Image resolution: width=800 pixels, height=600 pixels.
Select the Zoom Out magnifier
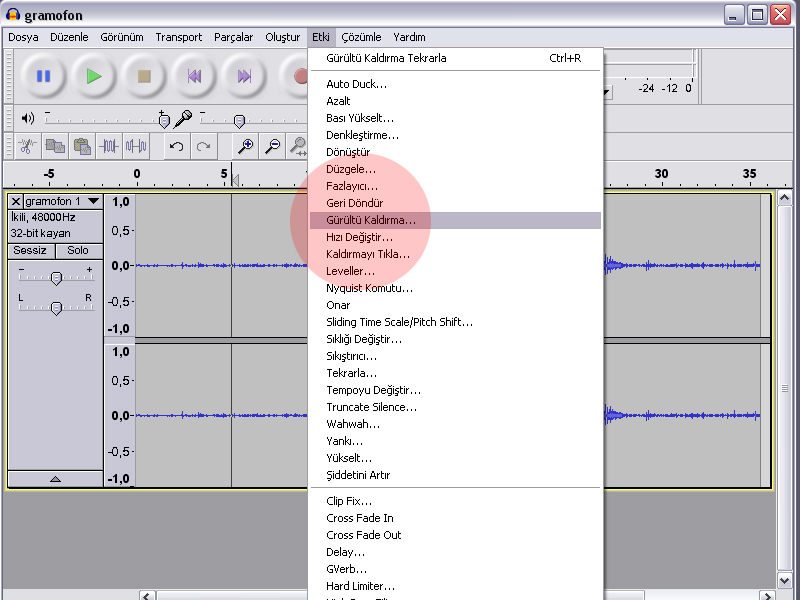pyautogui.click(x=272, y=146)
